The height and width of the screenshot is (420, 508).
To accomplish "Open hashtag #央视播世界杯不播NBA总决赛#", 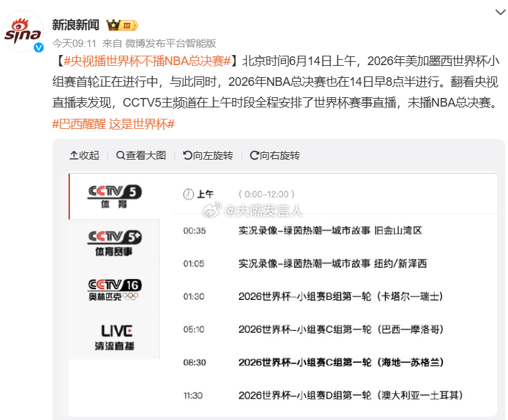I will (x=147, y=61).
